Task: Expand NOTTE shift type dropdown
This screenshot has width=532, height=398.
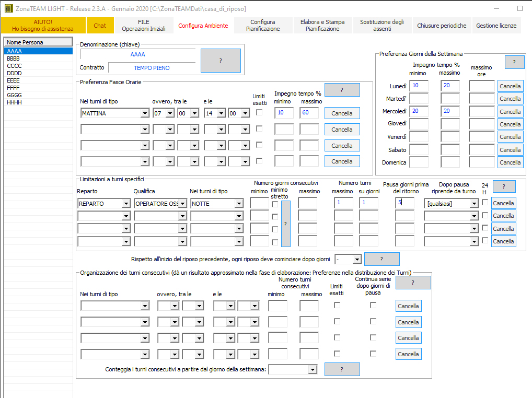Action: 239,203
